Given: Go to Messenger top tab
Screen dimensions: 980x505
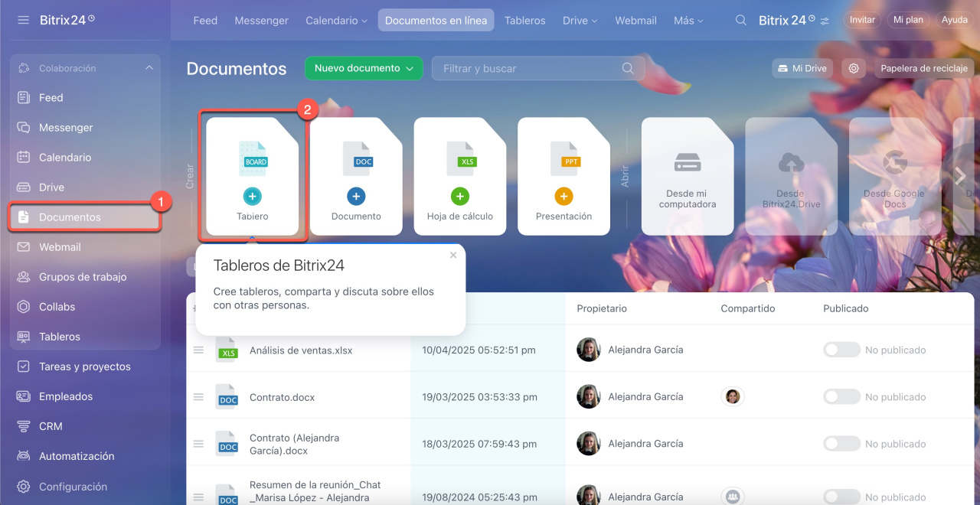Looking at the screenshot, I should pyautogui.click(x=262, y=21).
